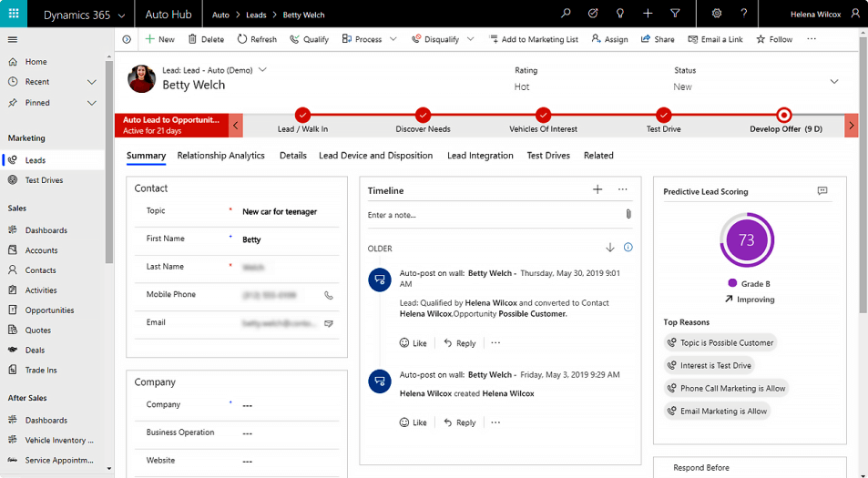This screenshot has height=478, width=868.
Task: Reply to the May 3 auto-post
Action: coord(459,422)
